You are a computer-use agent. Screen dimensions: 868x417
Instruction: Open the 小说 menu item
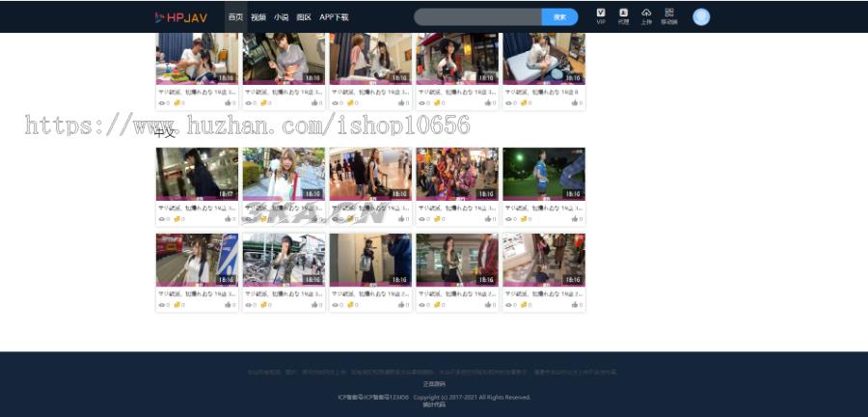[281, 17]
